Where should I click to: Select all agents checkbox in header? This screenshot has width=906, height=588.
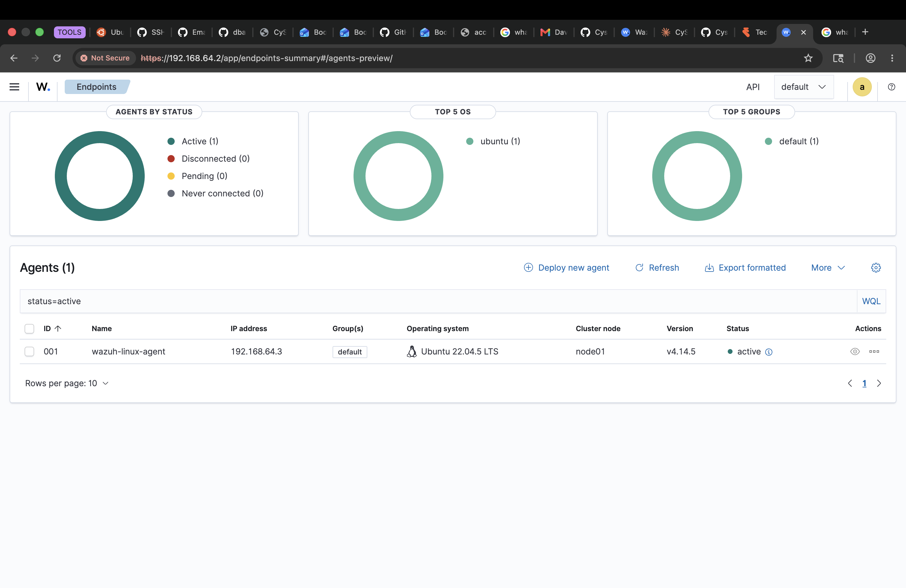(29, 329)
